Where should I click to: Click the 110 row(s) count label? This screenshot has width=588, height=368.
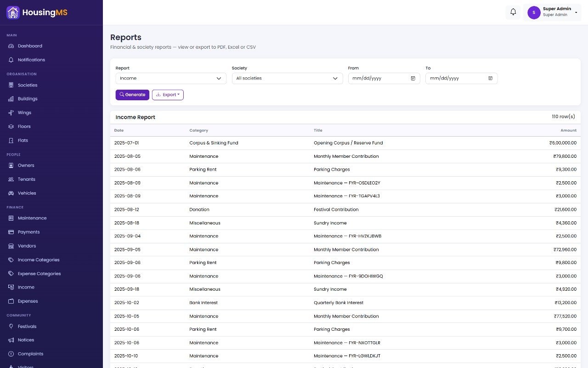[x=563, y=117]
